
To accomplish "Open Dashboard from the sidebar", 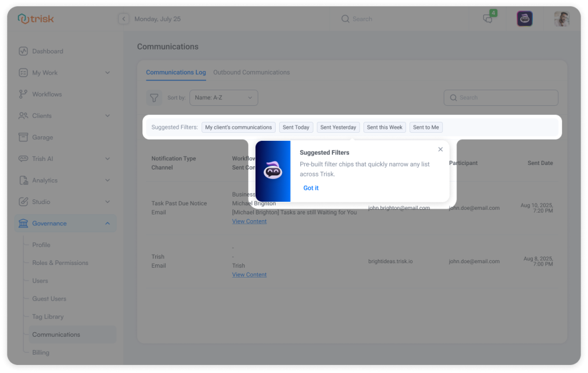I will tap(48, 51).
